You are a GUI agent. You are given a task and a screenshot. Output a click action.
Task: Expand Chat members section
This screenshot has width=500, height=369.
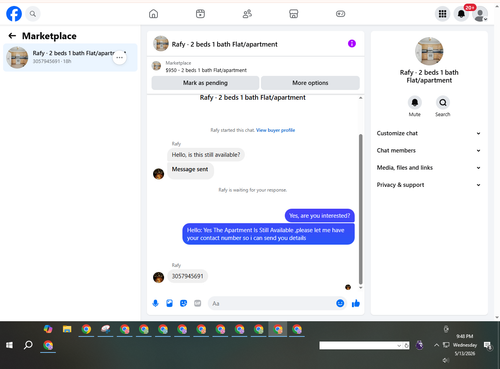coord(429,151)
